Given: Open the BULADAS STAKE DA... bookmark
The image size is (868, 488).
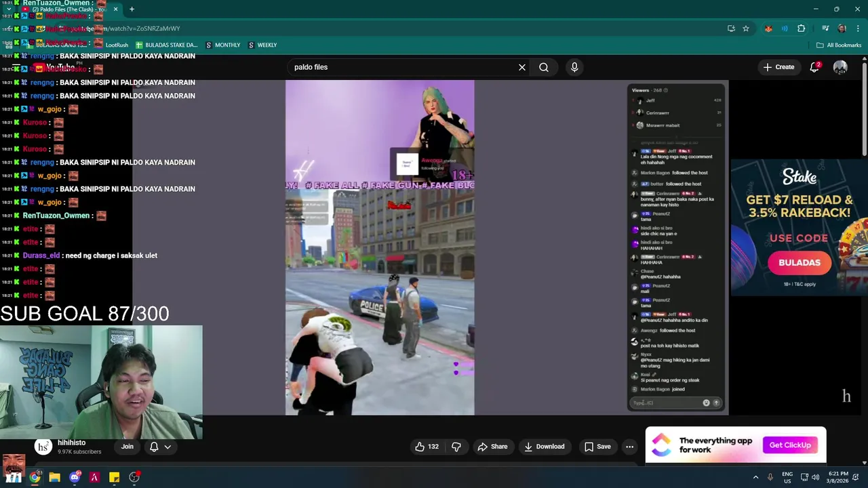Looking at the screenshot, I should click(166, 45).
